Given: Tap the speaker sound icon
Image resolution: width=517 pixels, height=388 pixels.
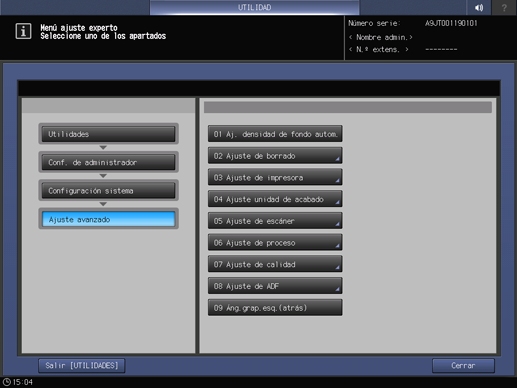Looking at the screenshot, I should pos(479,7).
